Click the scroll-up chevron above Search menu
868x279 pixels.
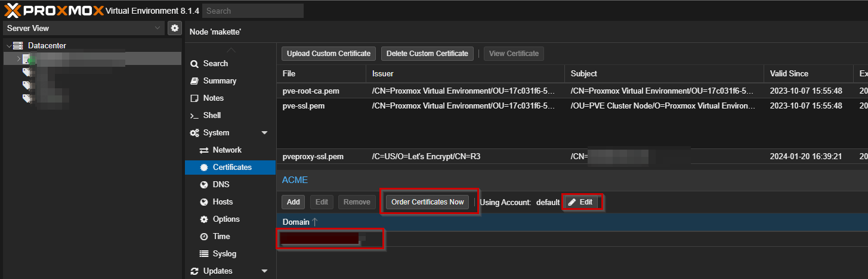231,50
